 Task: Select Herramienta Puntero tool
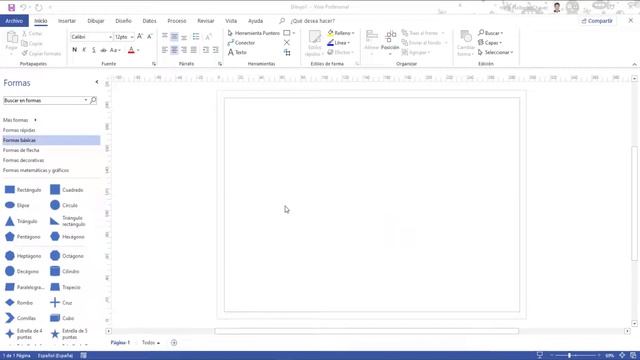(253, 33)
